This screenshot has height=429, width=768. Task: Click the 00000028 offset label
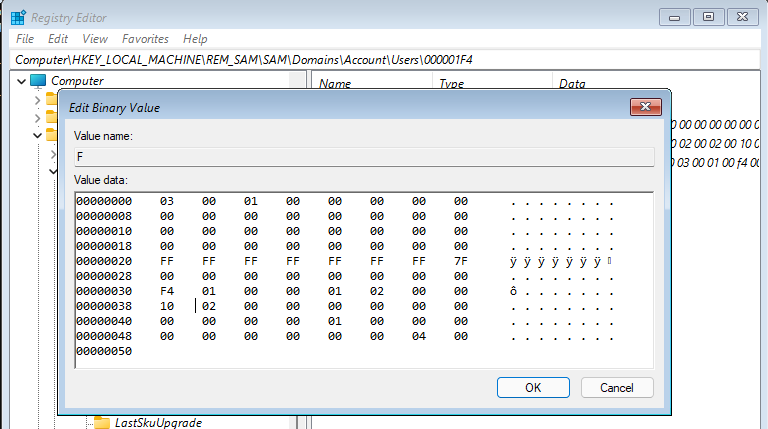[x=104, y=276]
